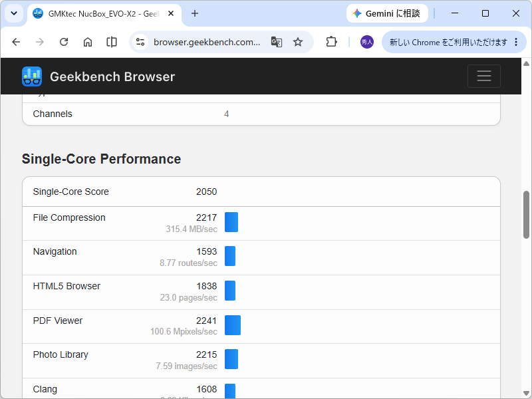The image size is (532, 399).
Task: Click the translate page icon
Action: (277, 42)
